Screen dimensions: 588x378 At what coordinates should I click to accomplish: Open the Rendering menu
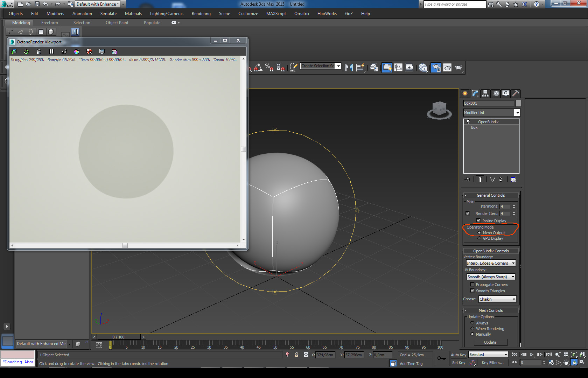tap(201, 14)
